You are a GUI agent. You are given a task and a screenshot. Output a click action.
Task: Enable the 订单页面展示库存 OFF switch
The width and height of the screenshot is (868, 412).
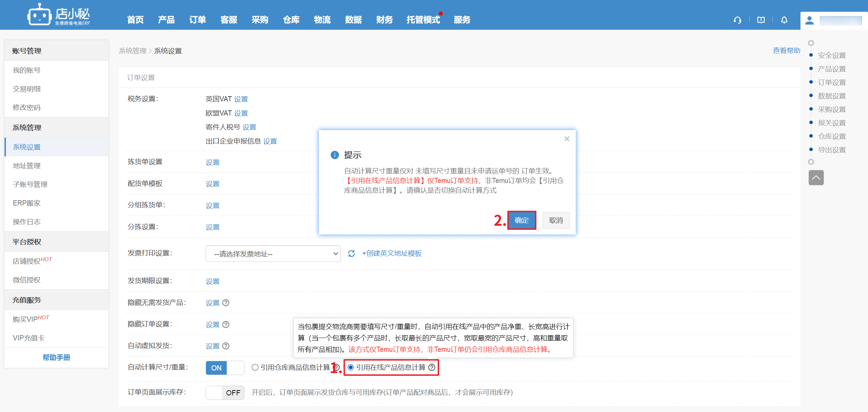pyautogui.click(x=225, y=393)
